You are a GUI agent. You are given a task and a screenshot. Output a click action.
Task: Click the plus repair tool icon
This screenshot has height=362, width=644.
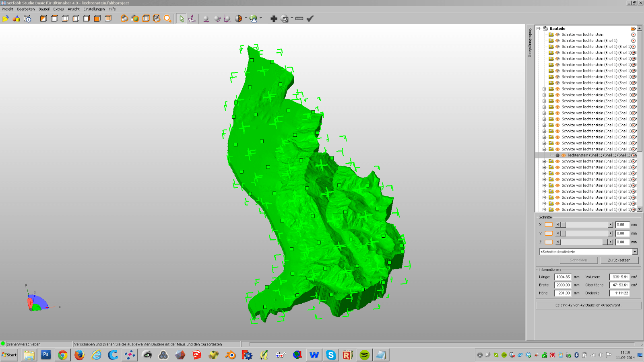tap(274, 19)
